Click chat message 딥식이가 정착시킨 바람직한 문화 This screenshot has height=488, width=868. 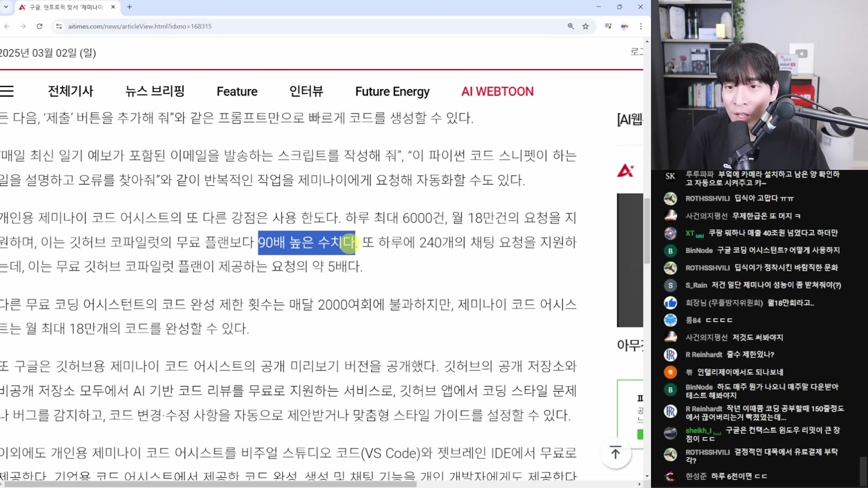(786, 268)
